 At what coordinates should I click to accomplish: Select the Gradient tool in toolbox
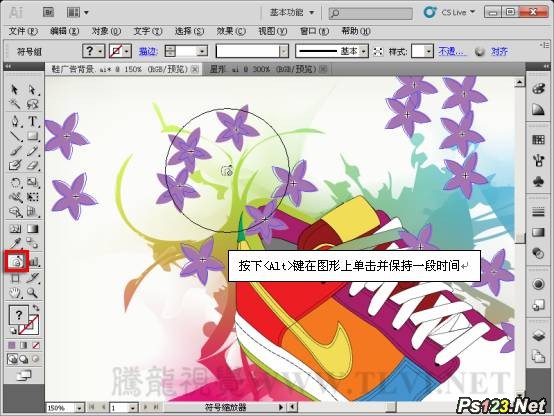pos(32,229)
